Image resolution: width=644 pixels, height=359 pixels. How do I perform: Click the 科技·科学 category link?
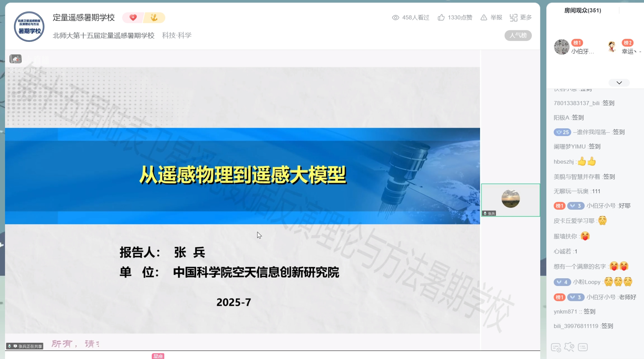(177, 36)
